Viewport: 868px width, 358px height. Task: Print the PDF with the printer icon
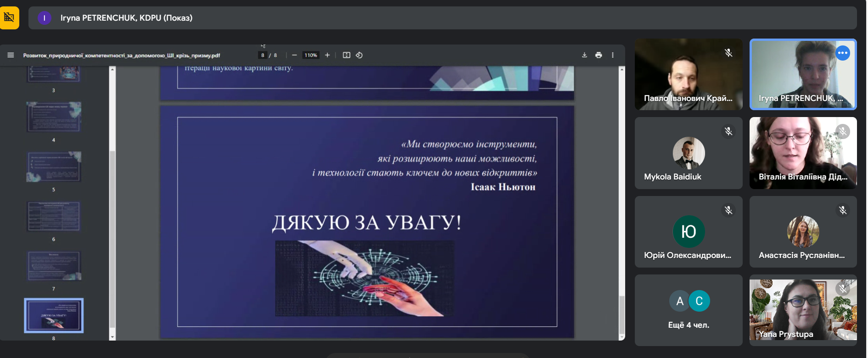(599, 55)
